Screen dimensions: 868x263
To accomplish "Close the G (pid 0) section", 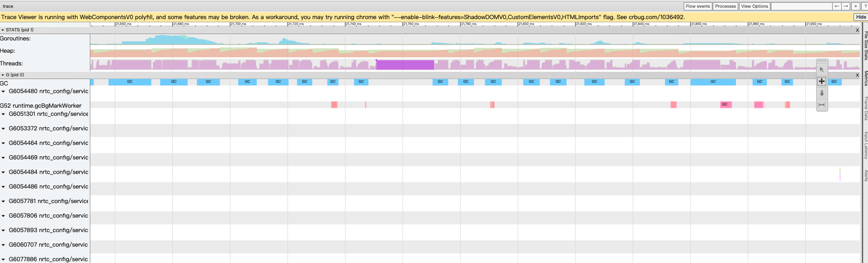I will tap(857, 75).
